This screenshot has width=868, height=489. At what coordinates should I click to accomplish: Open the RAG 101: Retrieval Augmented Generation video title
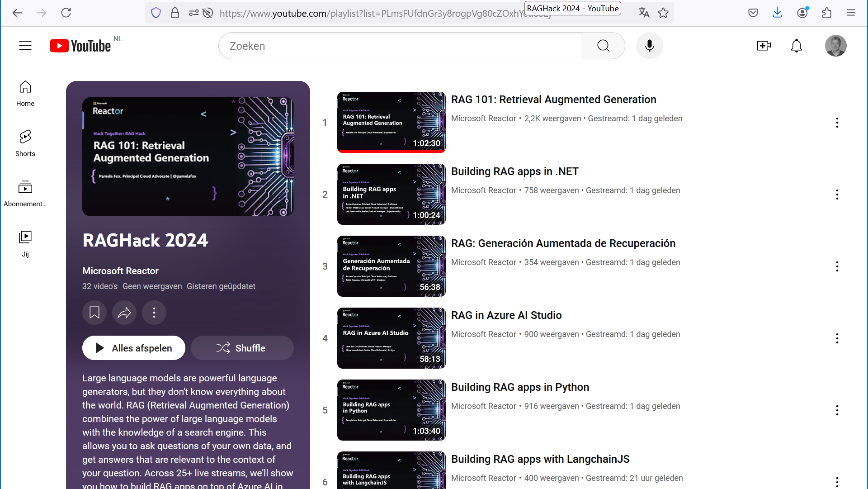[x=554, y=100]
